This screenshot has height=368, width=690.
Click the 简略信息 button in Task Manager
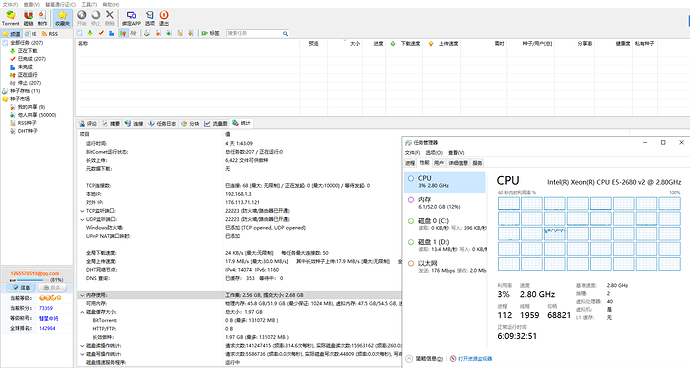[x=425, y=359]
